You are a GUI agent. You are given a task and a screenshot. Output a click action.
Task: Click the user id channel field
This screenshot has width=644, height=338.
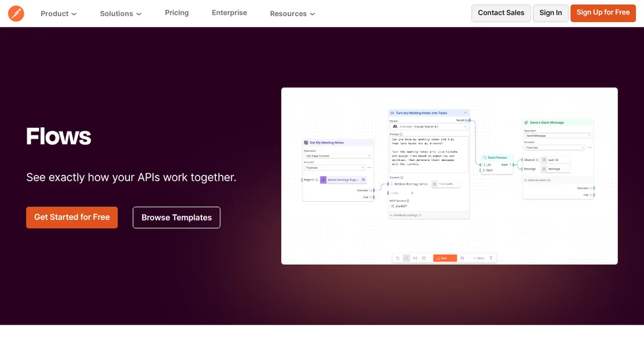[555, 160]
